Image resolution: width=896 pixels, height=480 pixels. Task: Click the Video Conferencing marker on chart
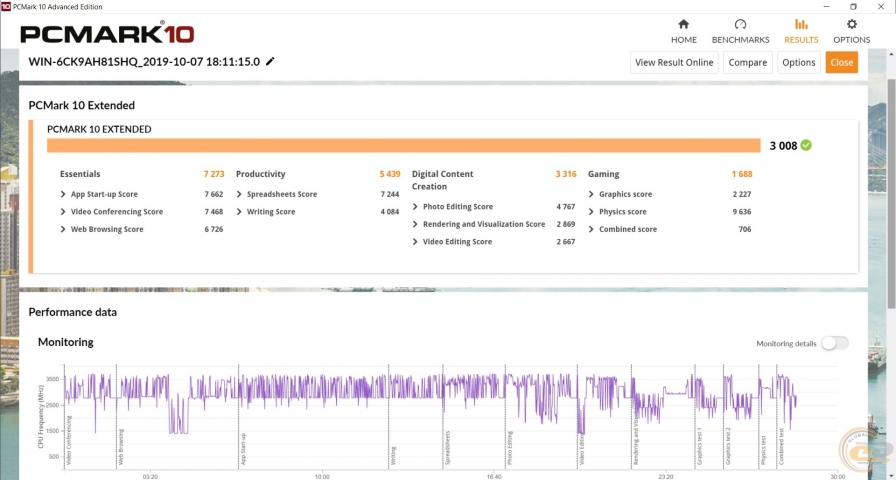[x=69, y=440]
